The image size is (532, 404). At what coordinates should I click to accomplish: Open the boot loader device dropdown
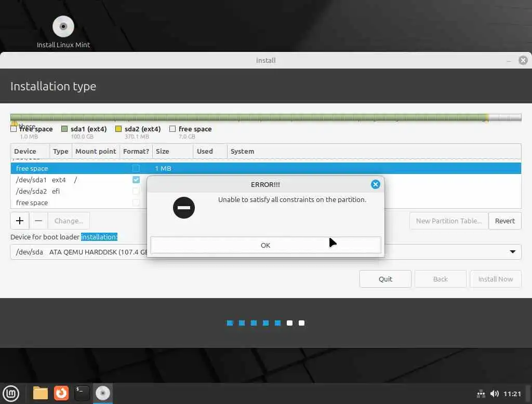point(512,252)
